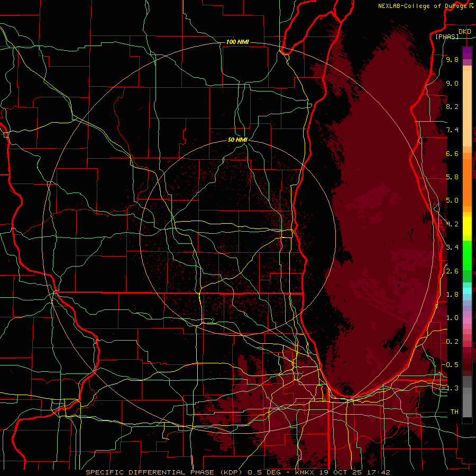Viewport: 476px width, 476px height.
Task: Click the 4.2 value on the color scale
Action: (x=452, y=224)
